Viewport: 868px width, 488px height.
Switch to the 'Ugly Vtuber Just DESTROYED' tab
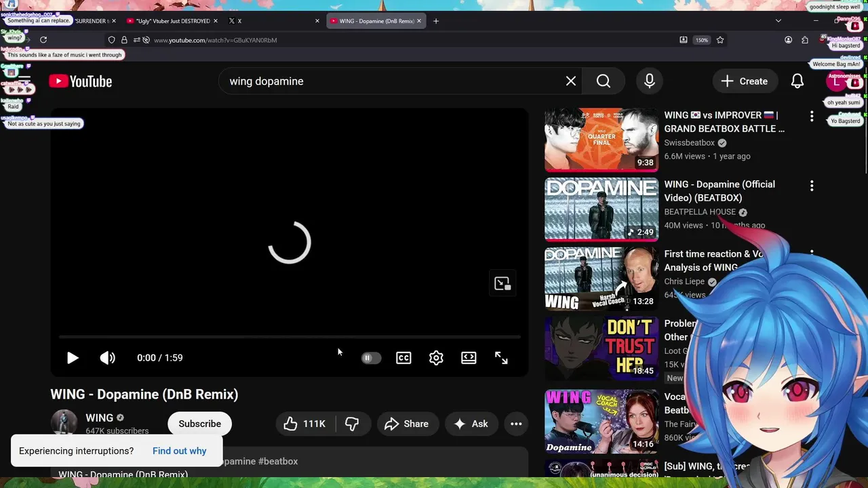pos(173,21)
